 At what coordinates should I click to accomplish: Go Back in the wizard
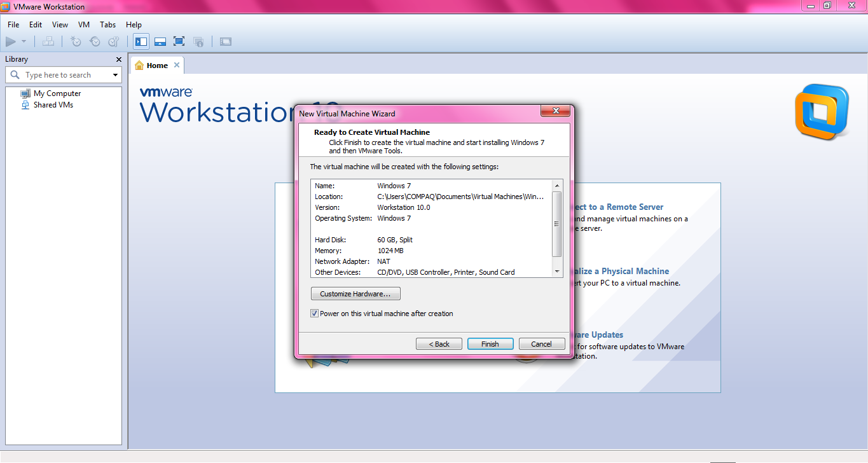click(x=439, y=344)
